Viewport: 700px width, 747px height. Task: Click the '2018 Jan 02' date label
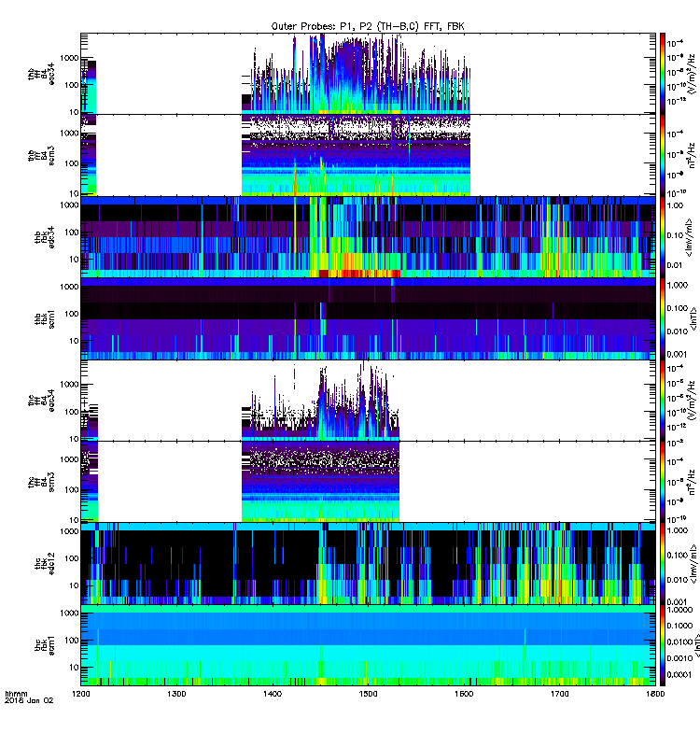tap(29, 700)
